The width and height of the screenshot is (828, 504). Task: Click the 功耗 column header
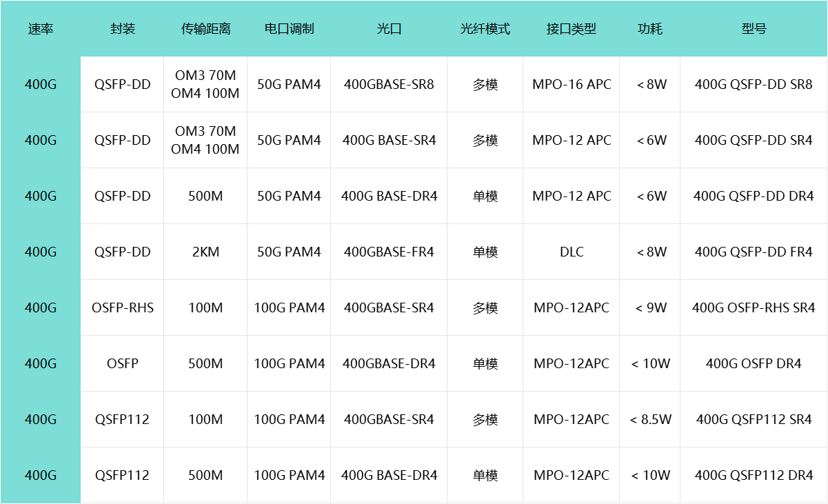click(x=650, y=29)
